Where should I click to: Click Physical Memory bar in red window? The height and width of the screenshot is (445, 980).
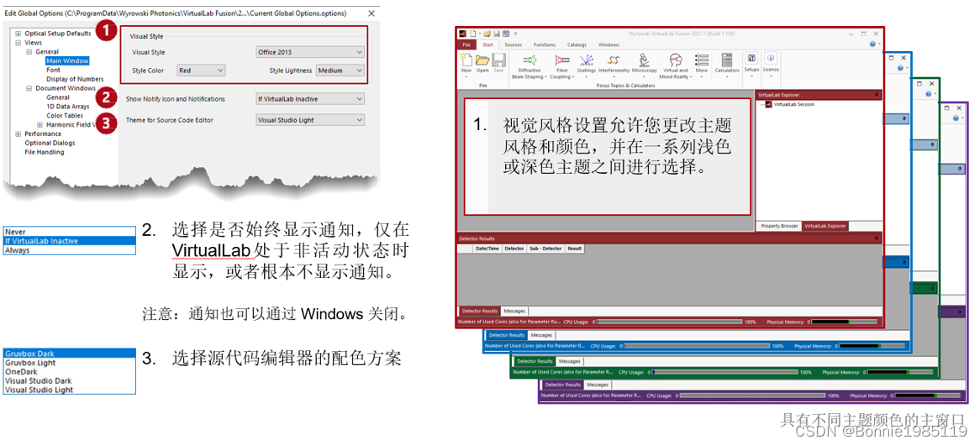tap(846, 322)
